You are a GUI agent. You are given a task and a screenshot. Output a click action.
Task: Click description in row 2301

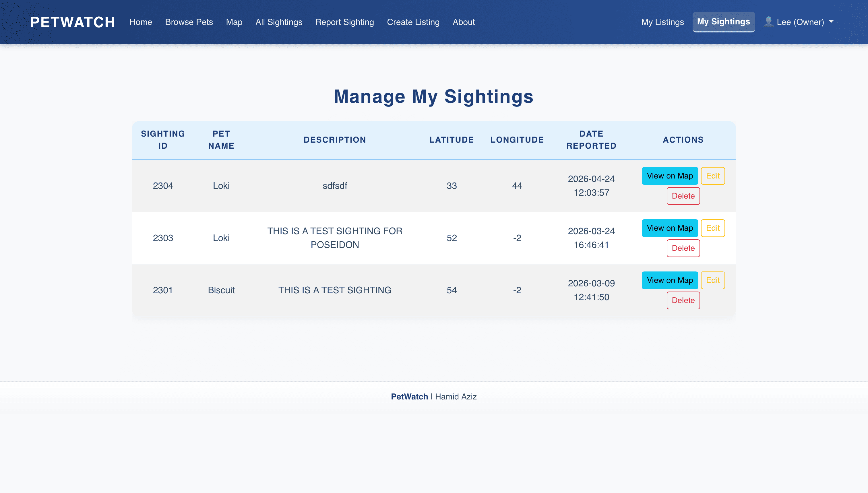coord(335,290)
